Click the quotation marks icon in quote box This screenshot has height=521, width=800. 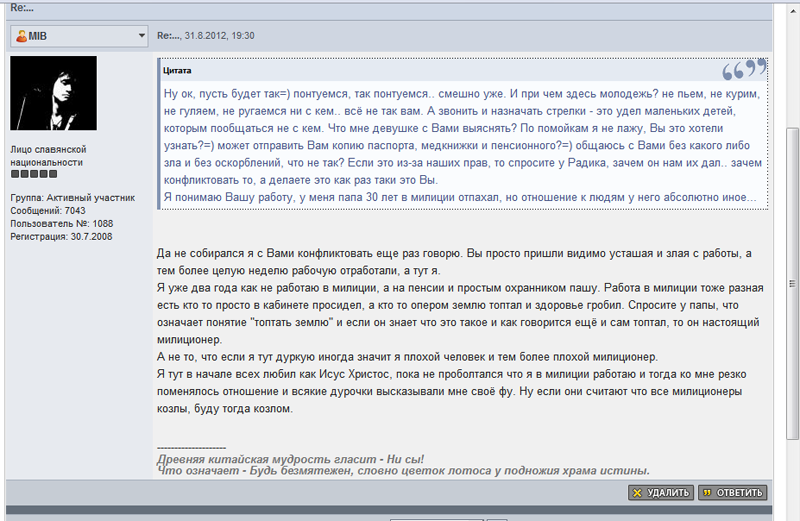(x=744, y=70)
